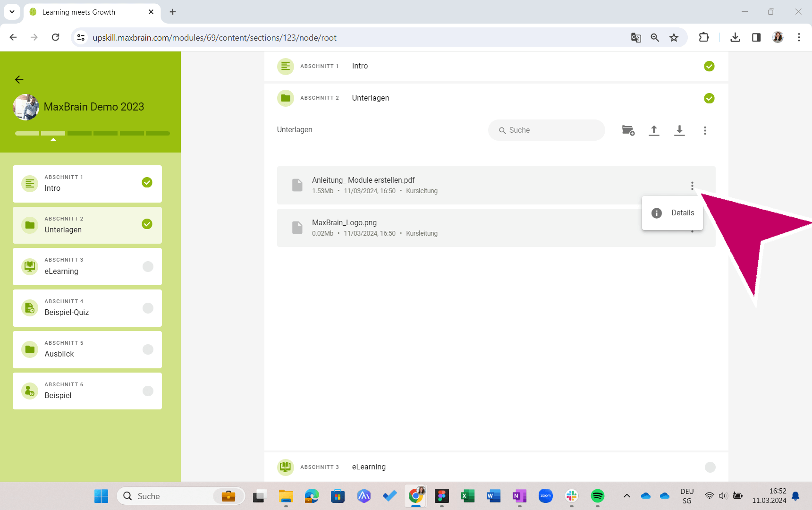Screen dimensions: 812x510
Task: Open file MaxBrain_Logo.png
Action: (496, 228)
